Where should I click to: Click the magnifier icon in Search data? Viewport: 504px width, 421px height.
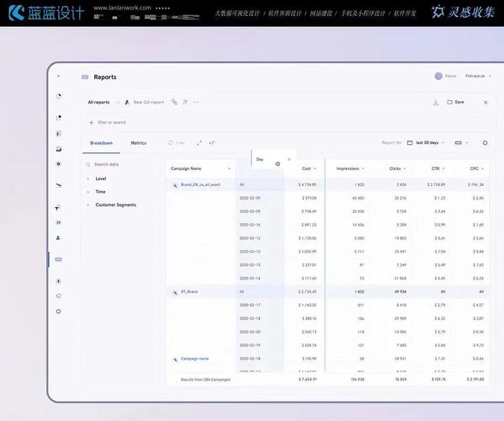[x=88, y=165]
